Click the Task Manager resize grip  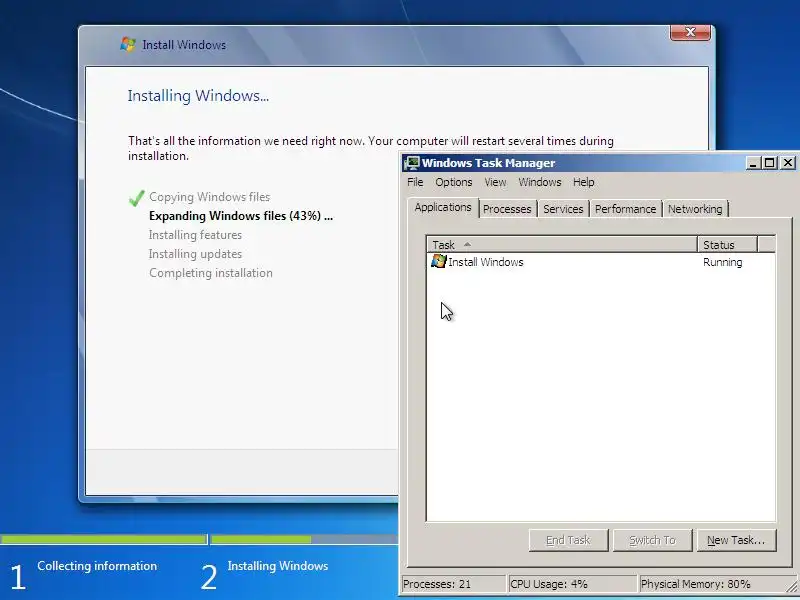pyautogui.click(x=791, y=586)
